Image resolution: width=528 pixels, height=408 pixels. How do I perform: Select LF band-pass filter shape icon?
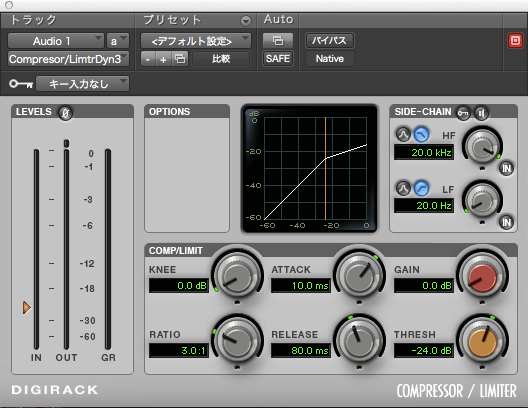pyautogui.click(x=403, y=189)
